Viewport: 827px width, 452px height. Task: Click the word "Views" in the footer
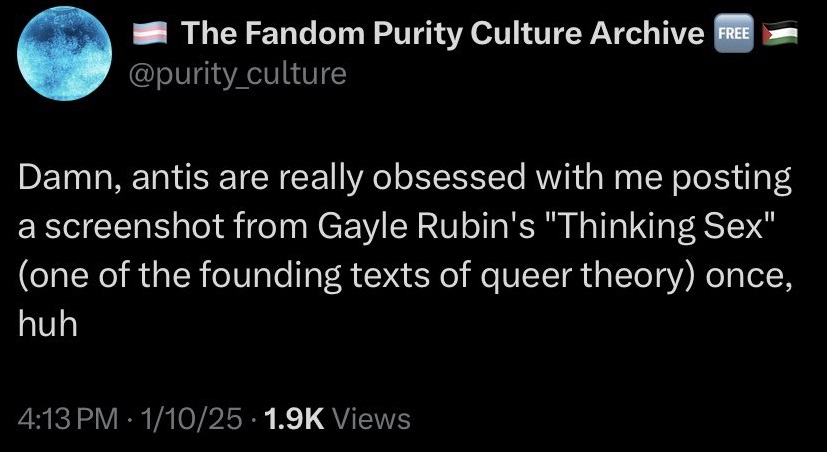(x=370, y=418)
